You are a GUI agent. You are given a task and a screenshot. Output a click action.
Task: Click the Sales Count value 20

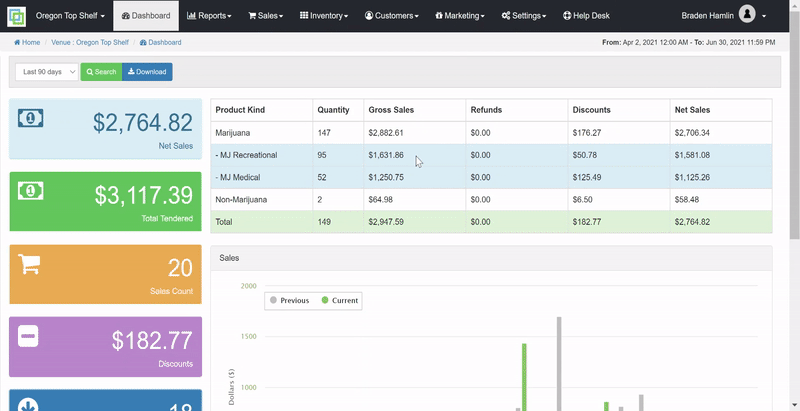click(x=180, y=268)
